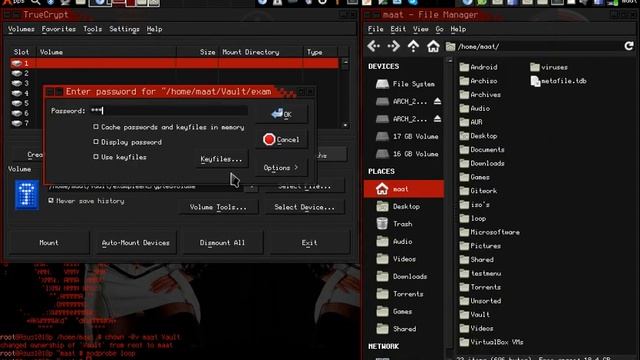Open File Manager Edit menu
640x360 pixels.
(x=398, y=29)
